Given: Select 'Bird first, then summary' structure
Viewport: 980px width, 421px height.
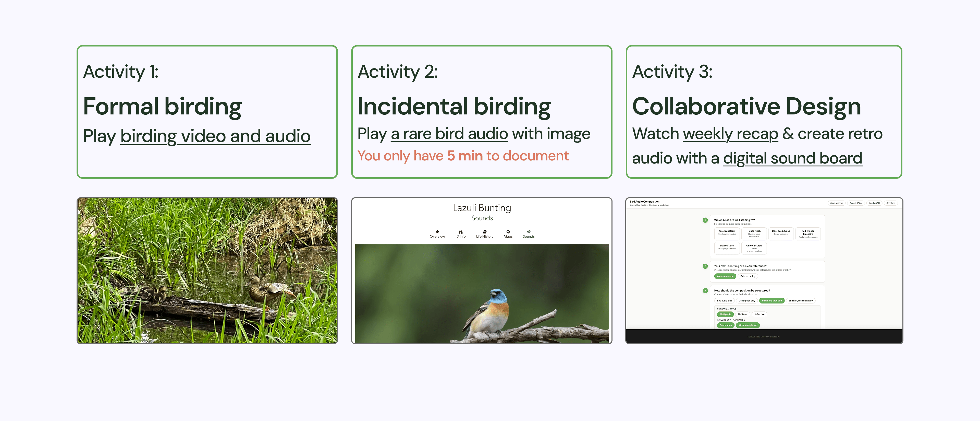Looking at the screenshot, I should (800, 301).
